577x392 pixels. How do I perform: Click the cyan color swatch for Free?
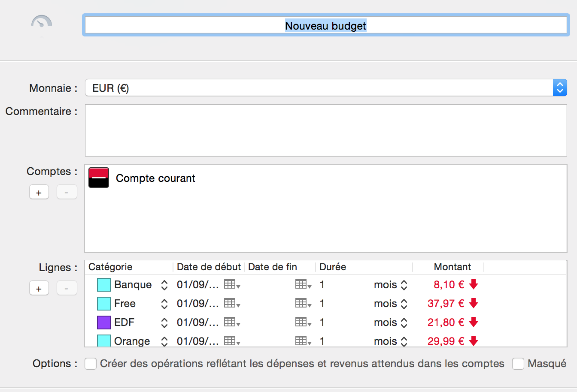coord(104,304)
